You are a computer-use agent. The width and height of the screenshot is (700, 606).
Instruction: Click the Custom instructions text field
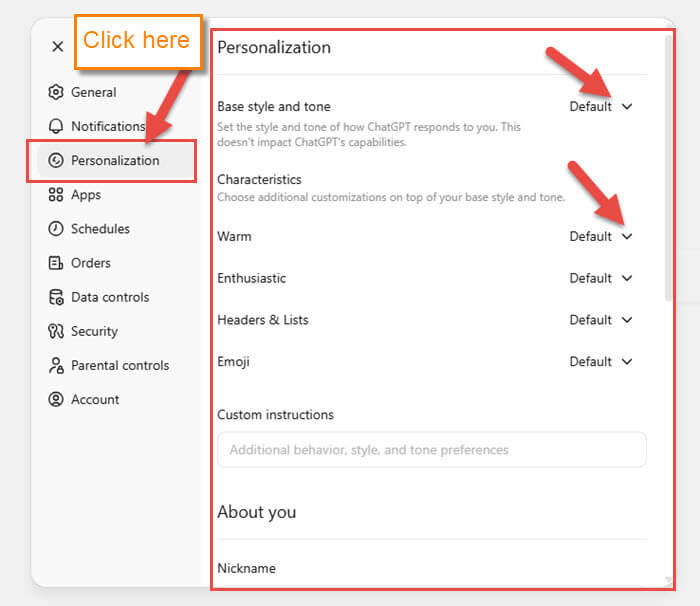tap(431, 450)
